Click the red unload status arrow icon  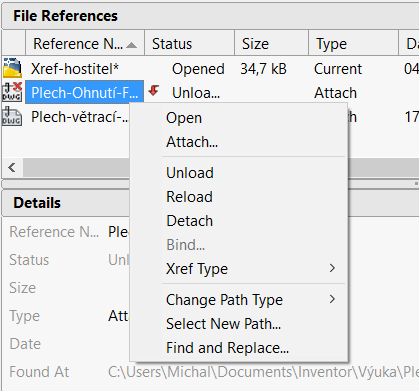tap(154, 91)
